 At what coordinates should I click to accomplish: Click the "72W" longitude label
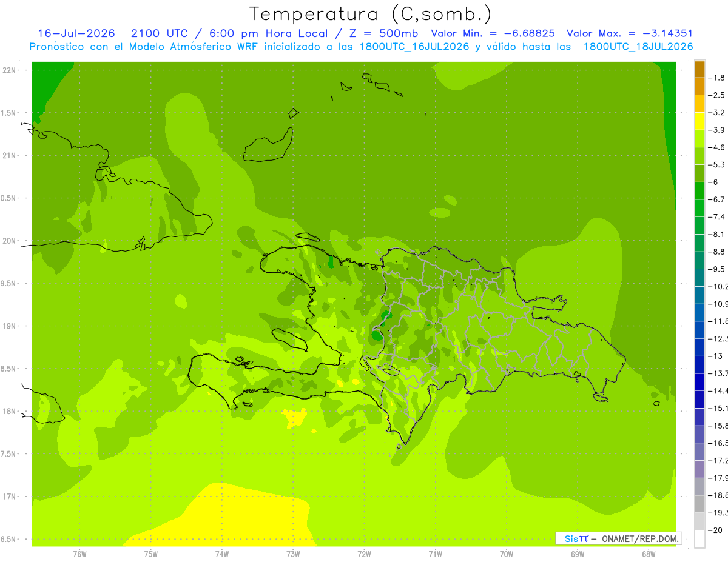364,554
